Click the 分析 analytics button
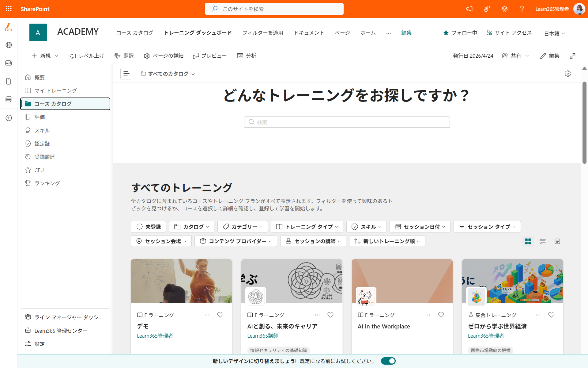Image resolution: width=588 pixels, height=368 pixels. click(x=247, y=56)
